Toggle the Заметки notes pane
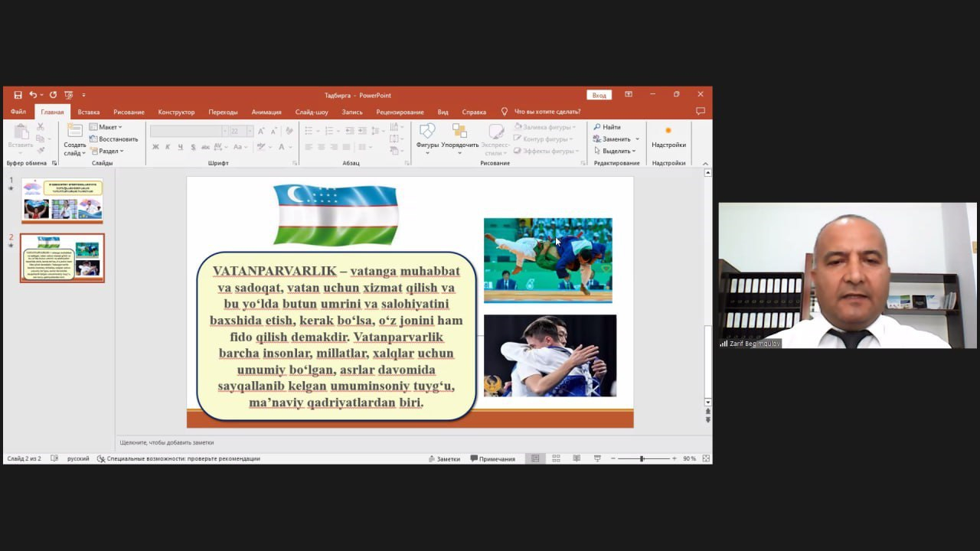 click(444, 458)
